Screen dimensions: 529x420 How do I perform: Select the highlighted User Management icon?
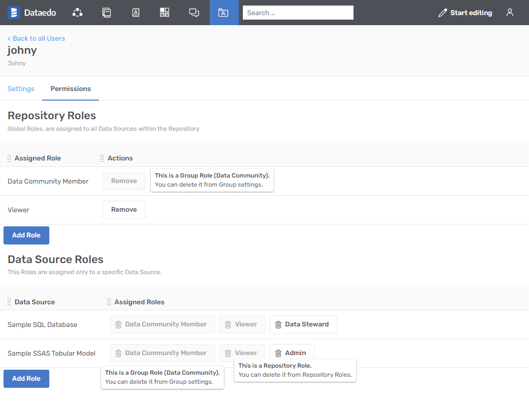[224, 13]
